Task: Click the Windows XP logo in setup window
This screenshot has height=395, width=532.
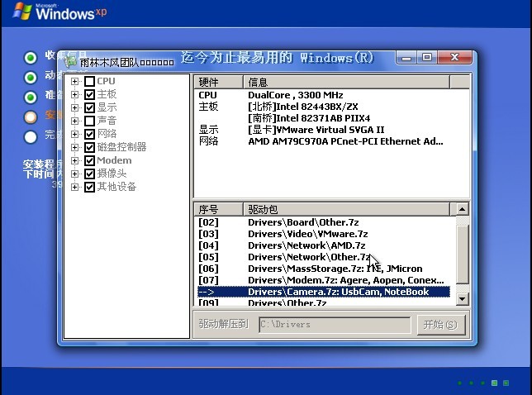Action: click(x=59, y=12)
